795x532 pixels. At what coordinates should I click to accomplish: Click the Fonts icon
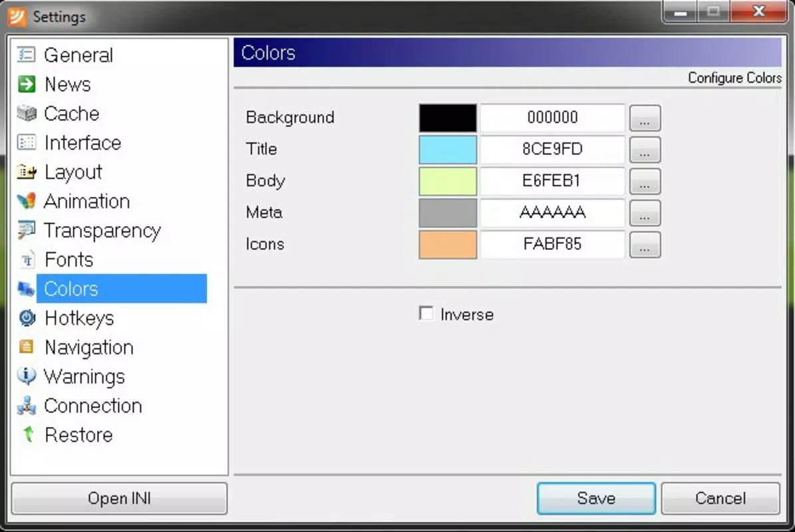click(27, 259)
